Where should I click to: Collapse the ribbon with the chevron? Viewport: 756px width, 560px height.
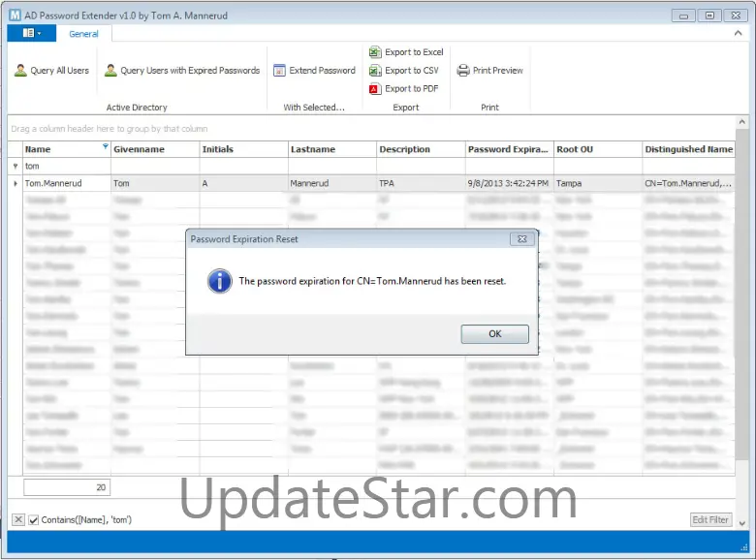pos(738,33)
